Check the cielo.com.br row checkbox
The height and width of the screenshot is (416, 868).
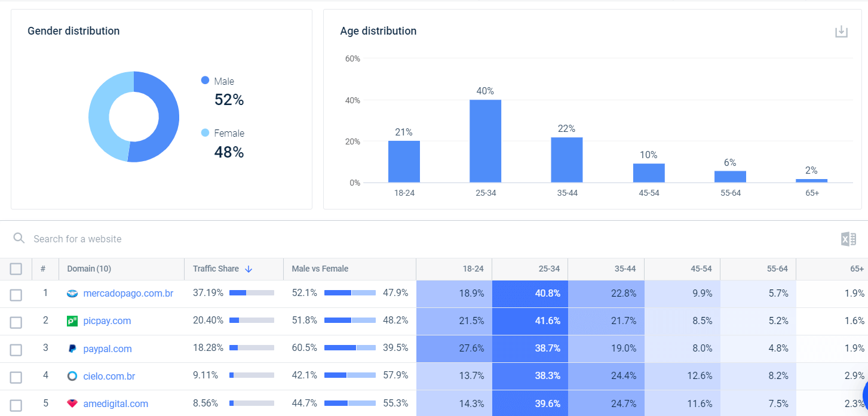[x=16, y=376]
